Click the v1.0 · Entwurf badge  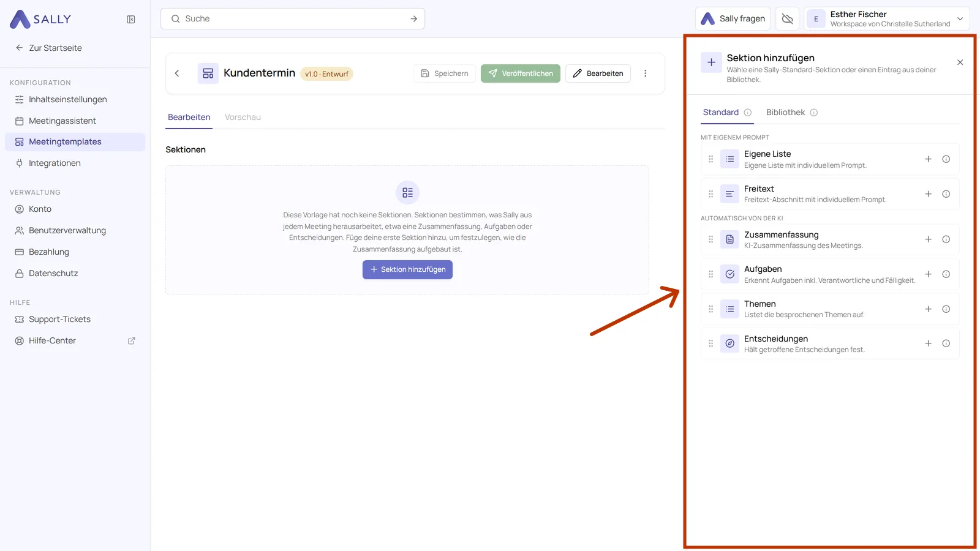click(x=326, y=74)
